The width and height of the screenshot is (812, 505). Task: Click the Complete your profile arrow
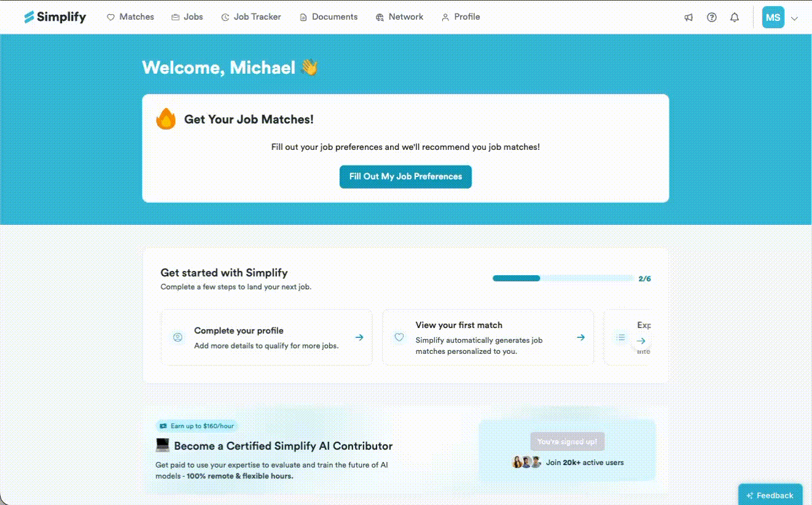359,337
